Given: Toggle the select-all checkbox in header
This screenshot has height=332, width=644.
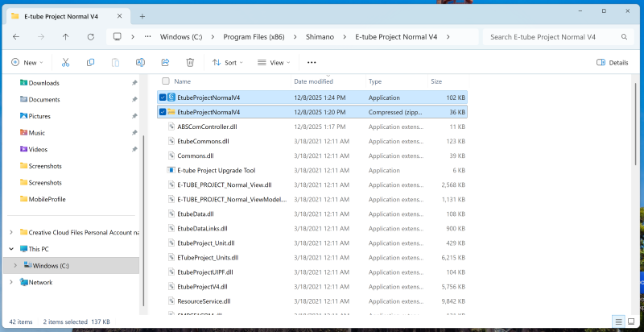Looking at the screenshot, I should pos(166,81).
